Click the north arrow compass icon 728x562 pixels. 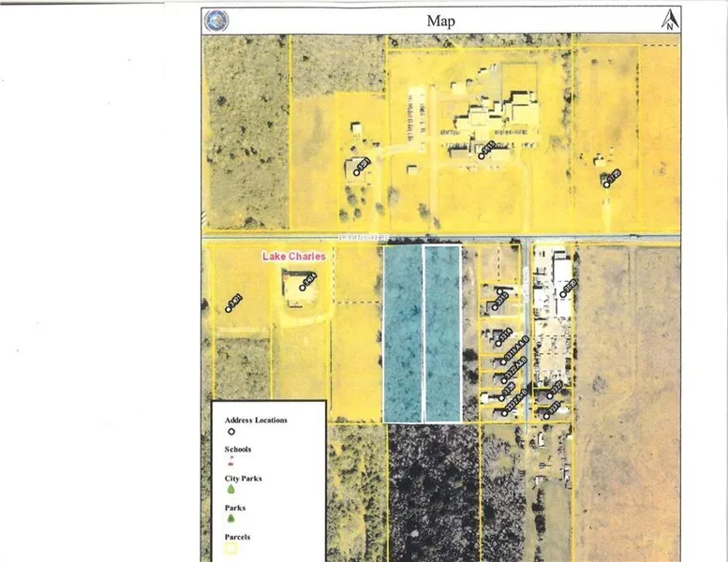[669, 20]
